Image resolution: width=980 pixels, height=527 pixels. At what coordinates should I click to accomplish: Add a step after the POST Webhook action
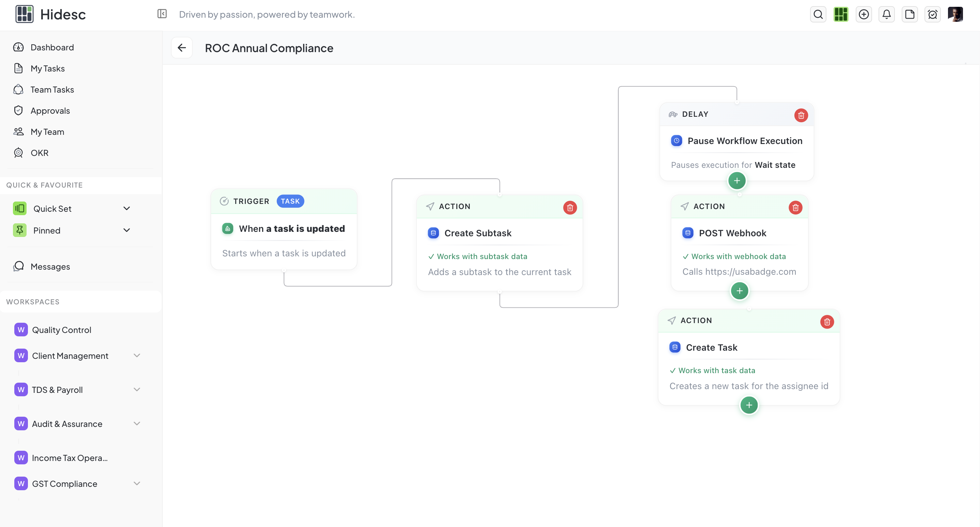739,291
